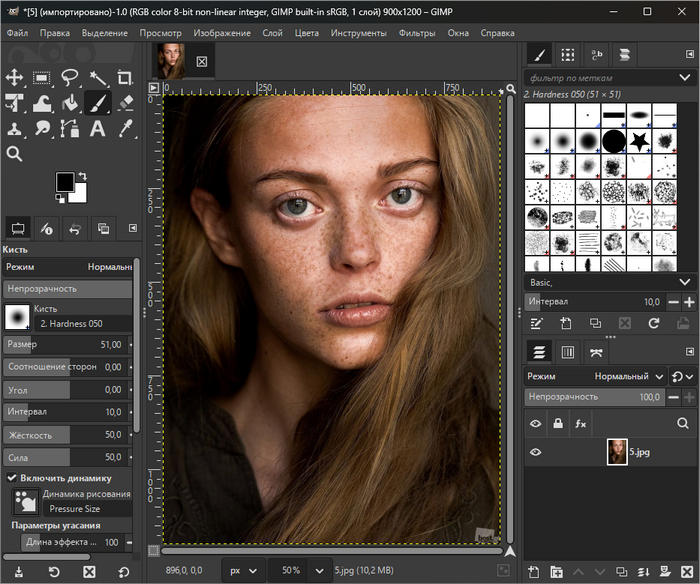
Task: Pick the Fuzzy Select magic wand tool
Action: point(98,77)
